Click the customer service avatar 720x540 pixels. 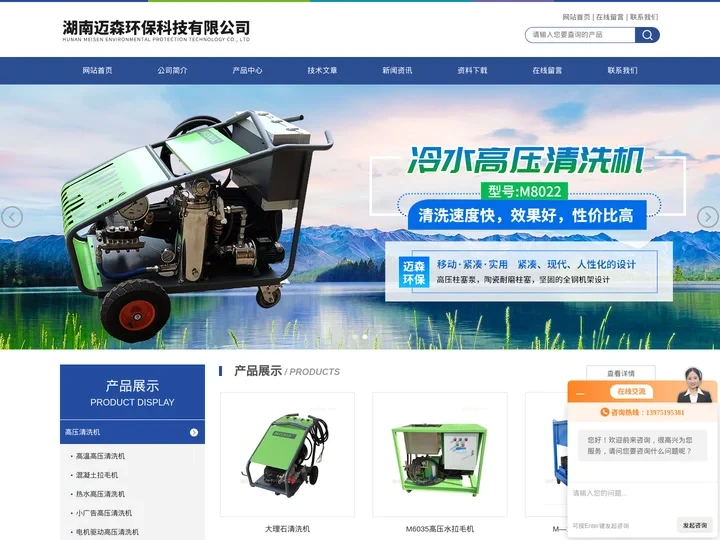coord(693,385)
